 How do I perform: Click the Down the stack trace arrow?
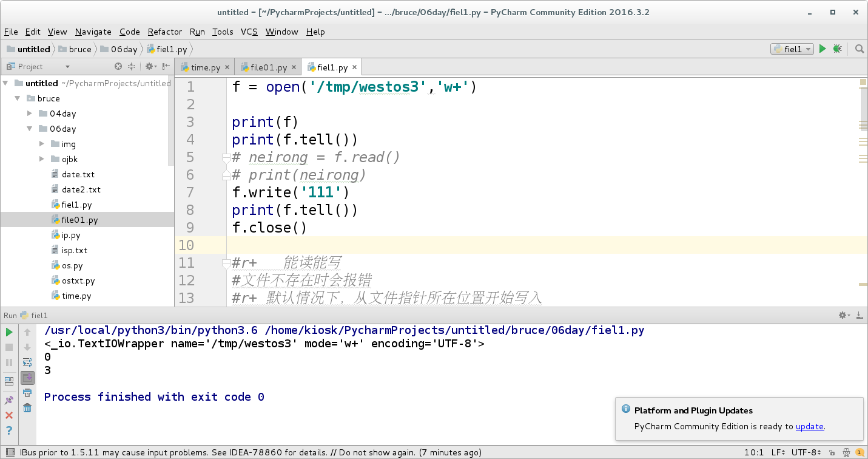pyautogui.click(x=27, y=347)
